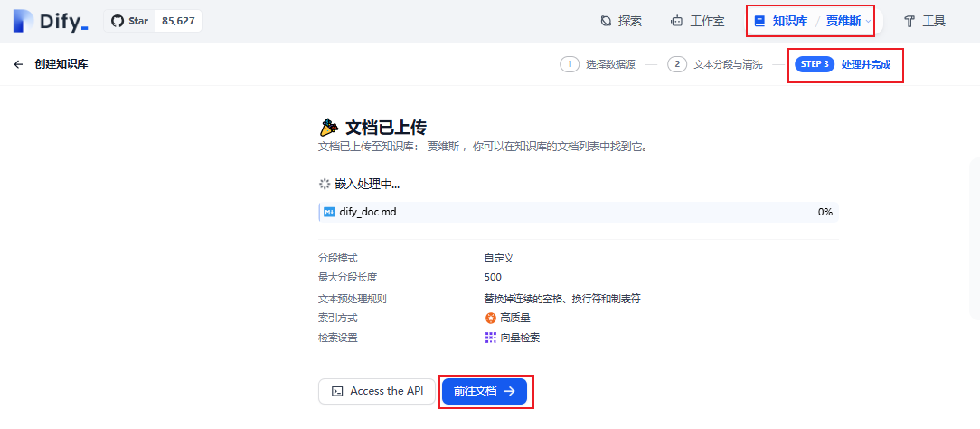This screenshot has height=429, width=980.
Task: Click the 创建知识库 title
Action: pos(61,63)
